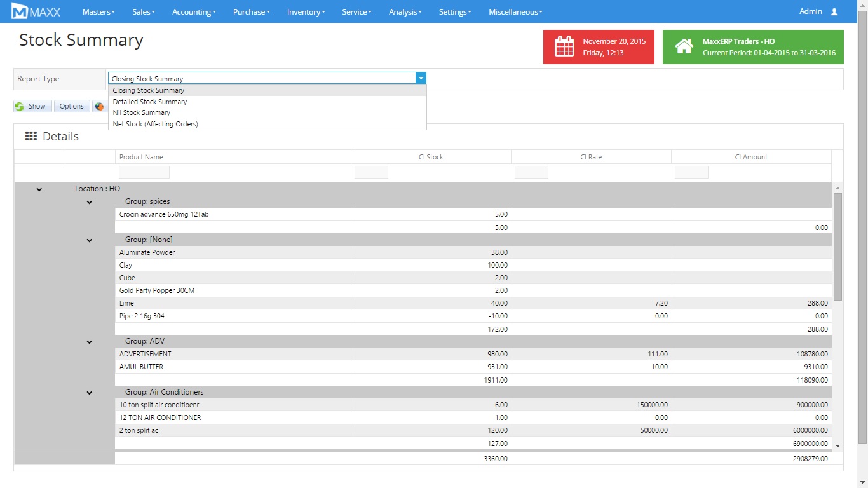Click the home icon in green company panel
Image resolution: width=868 pixels, height=488 pixels.
[x=684, y=47]
